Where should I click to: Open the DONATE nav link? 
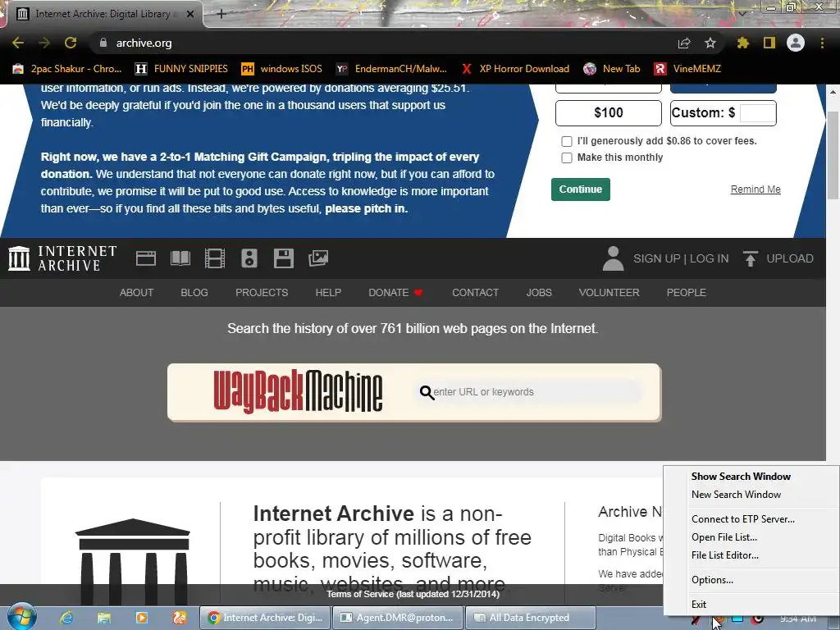[395, 293]
